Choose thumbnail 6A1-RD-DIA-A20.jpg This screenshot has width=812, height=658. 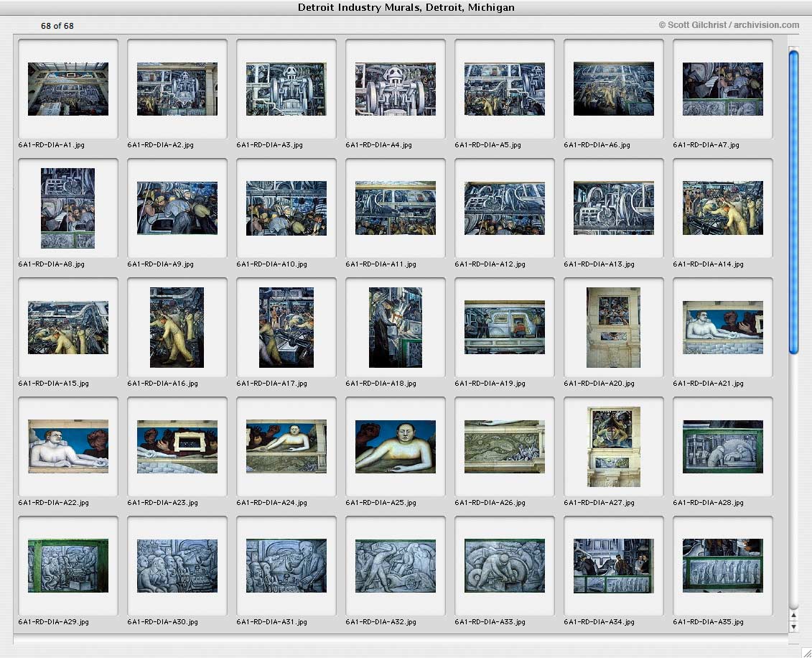click(x=614, y=328)
